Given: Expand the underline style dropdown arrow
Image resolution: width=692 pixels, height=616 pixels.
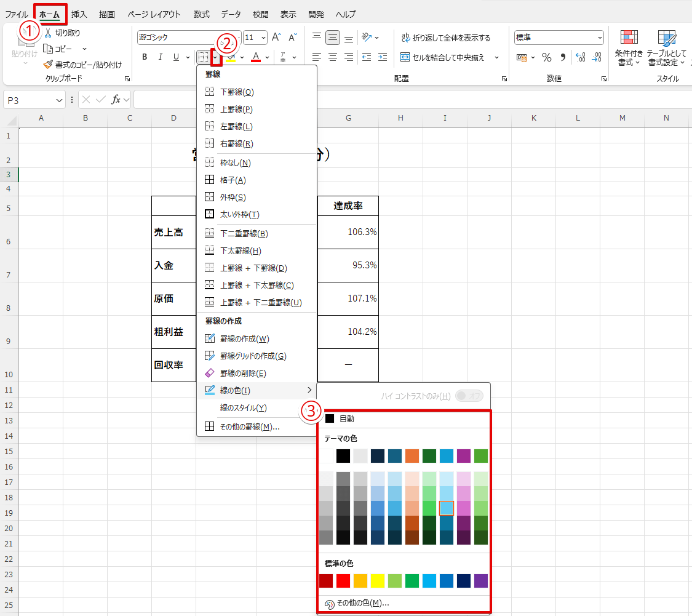Looking at the screenshot, I should (x=188, y=57).
